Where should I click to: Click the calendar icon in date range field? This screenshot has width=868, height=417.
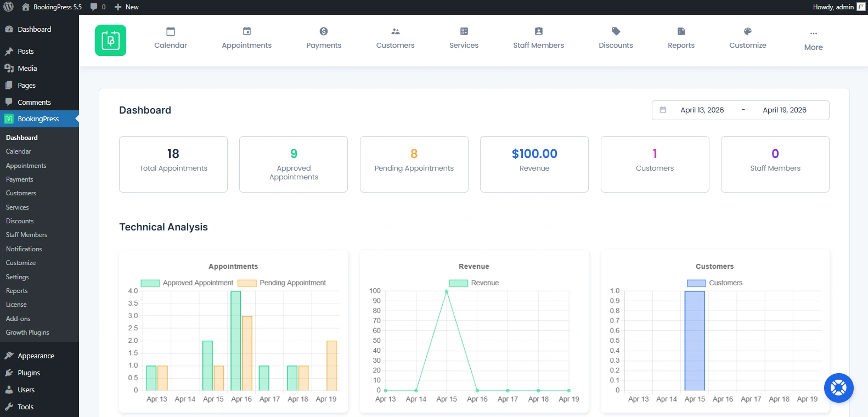(663, 110)
